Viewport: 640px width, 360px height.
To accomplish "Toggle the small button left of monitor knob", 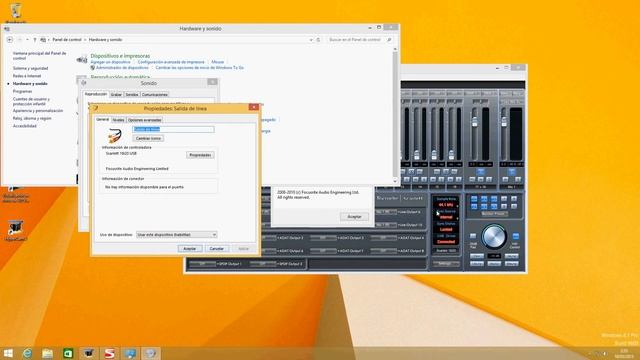I will point(473,236).
